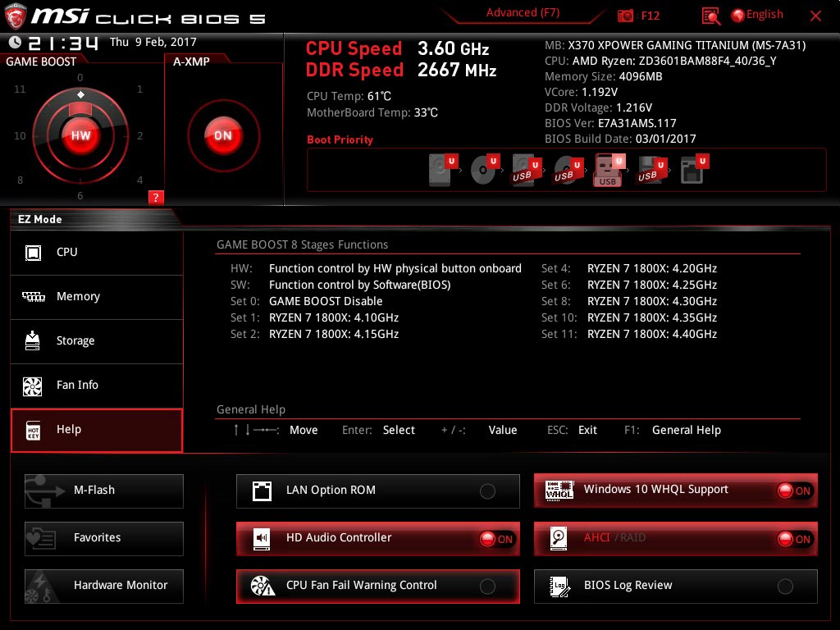Click the hard disk boot device icon
Viewport: 840px width, 630px height.
(444, 170)
